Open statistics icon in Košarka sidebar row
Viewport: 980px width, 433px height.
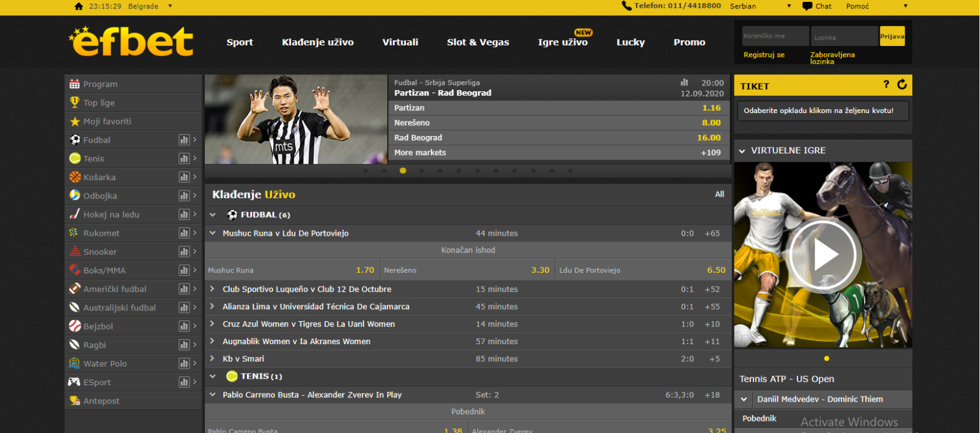[184, 177]
